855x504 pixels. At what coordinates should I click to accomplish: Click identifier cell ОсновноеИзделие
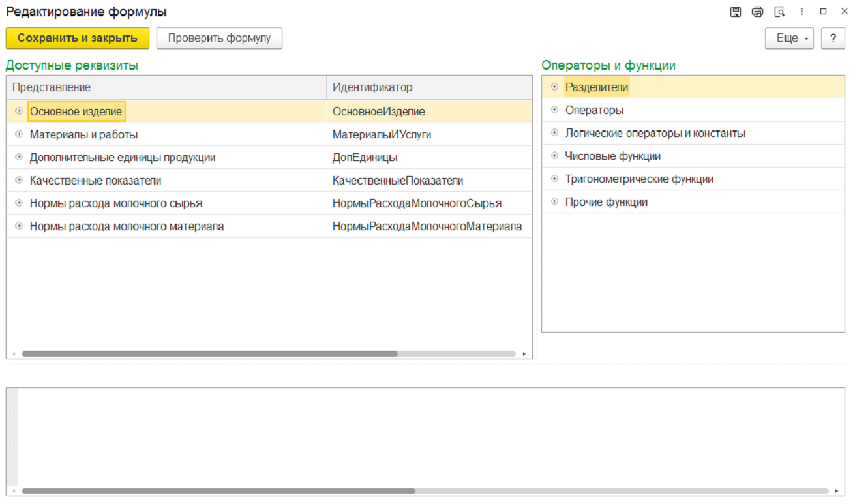click(x=379, y=111)
